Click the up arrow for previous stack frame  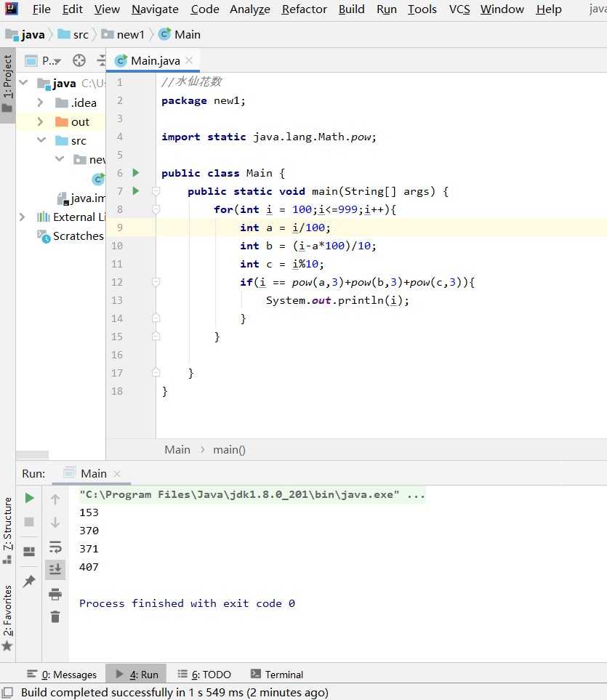click(x=55, y=499)
